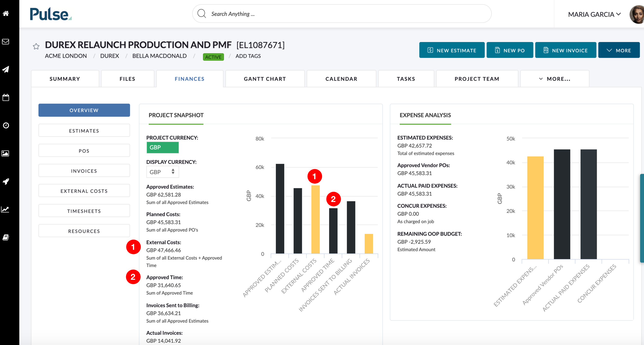Open the clock timesheet sidebar icon
Image resolution: width=644 pixels, height=345 pixels.
click(6, 125)
